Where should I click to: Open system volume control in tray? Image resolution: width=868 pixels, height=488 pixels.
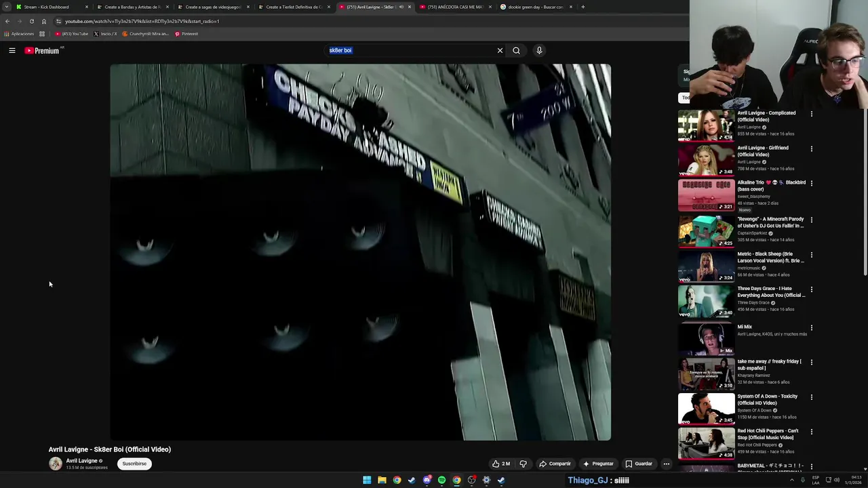click(837, 480)
